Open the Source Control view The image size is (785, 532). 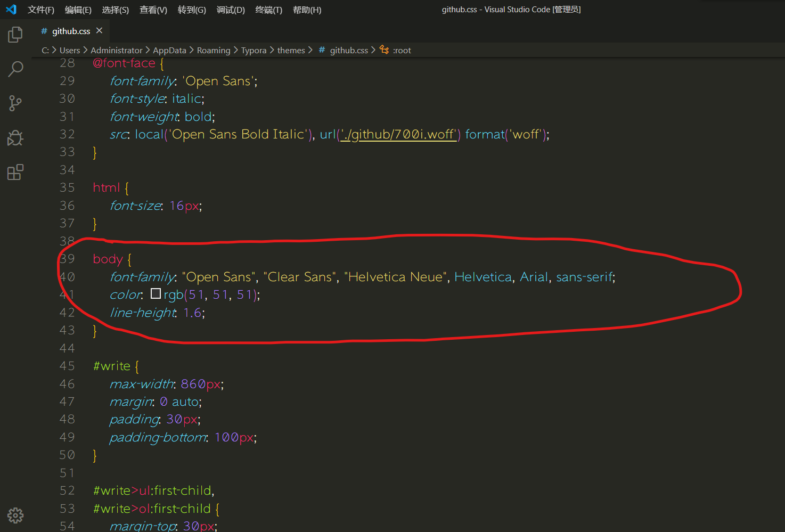[x=15, y=103]
